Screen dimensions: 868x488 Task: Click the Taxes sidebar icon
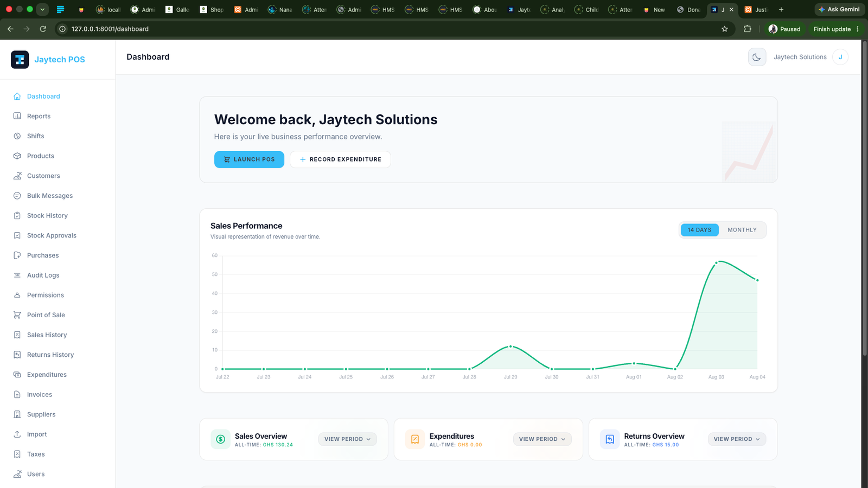[17, 454]
